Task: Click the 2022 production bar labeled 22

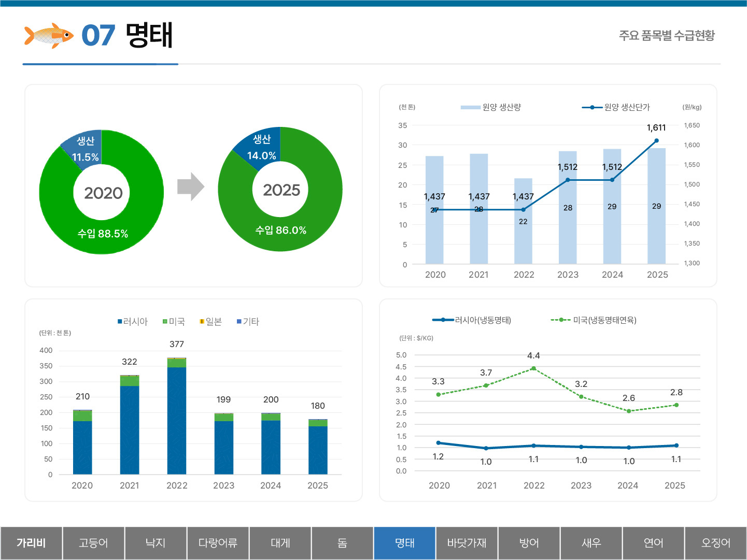Action: coord(523,221)
